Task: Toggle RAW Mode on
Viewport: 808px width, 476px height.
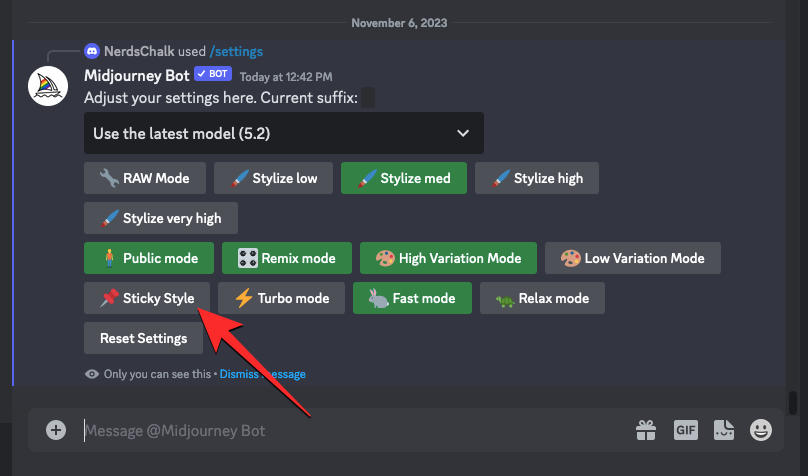Action: coord(145,178)
